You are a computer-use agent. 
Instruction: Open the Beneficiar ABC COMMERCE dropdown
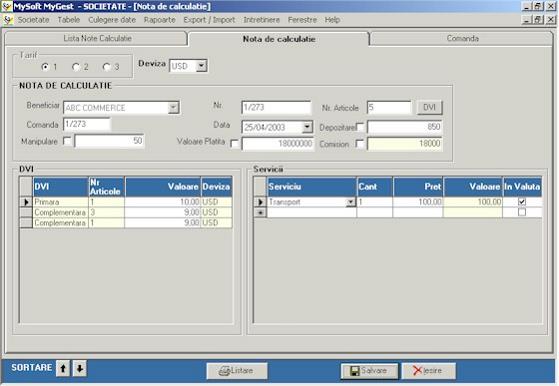[174, 107]
